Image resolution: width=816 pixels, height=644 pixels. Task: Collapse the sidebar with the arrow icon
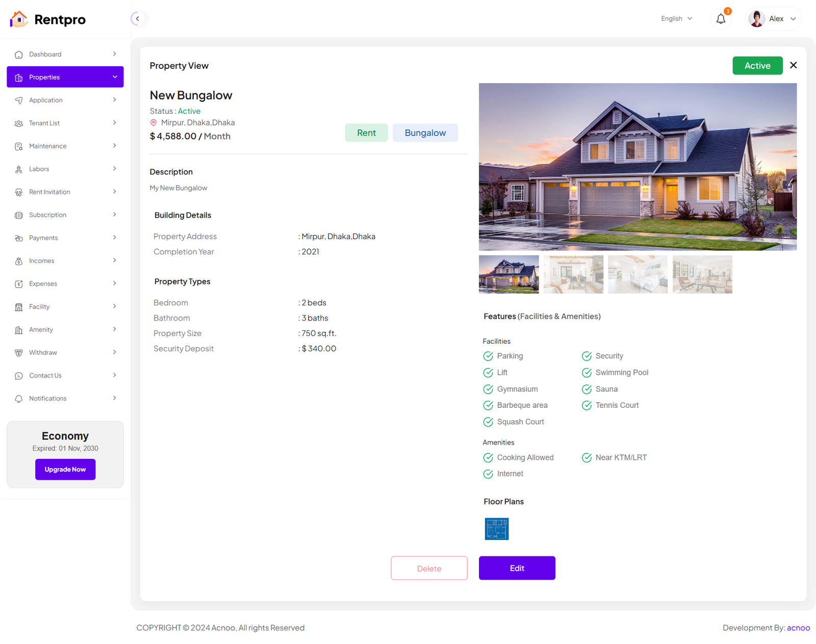point(137,19)
